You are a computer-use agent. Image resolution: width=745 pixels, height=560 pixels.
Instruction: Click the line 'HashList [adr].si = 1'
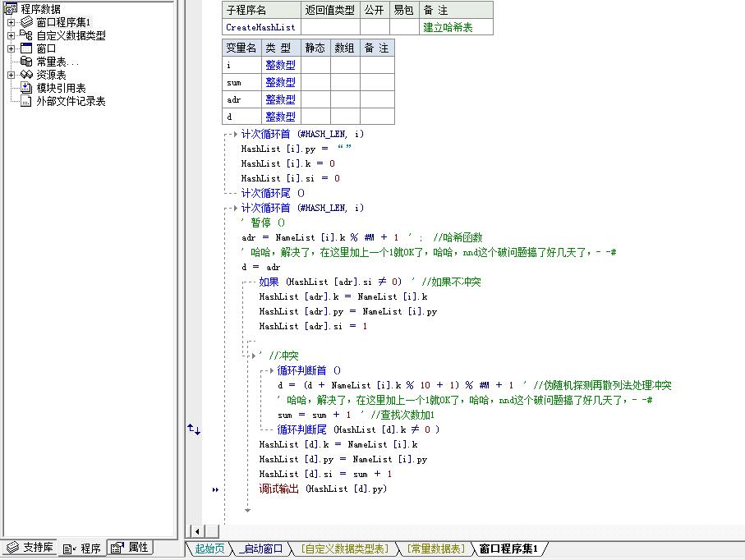[x=313, y=326]
